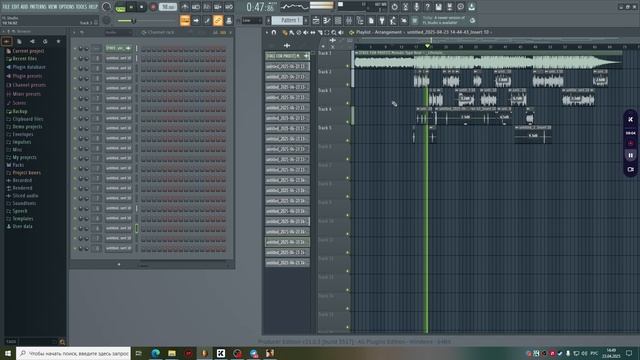This screenshot has height=360, width=640.
Task: Open the channel rack options arrow menu
Action: 74,32
